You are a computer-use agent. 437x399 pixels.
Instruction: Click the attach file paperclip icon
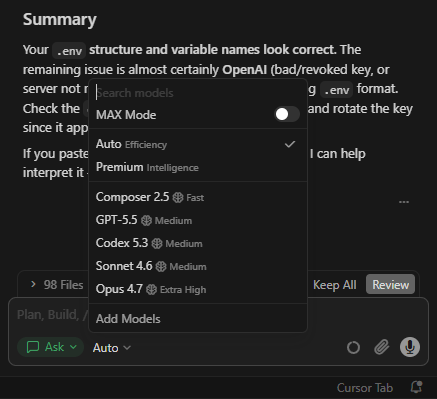(381, 347)
